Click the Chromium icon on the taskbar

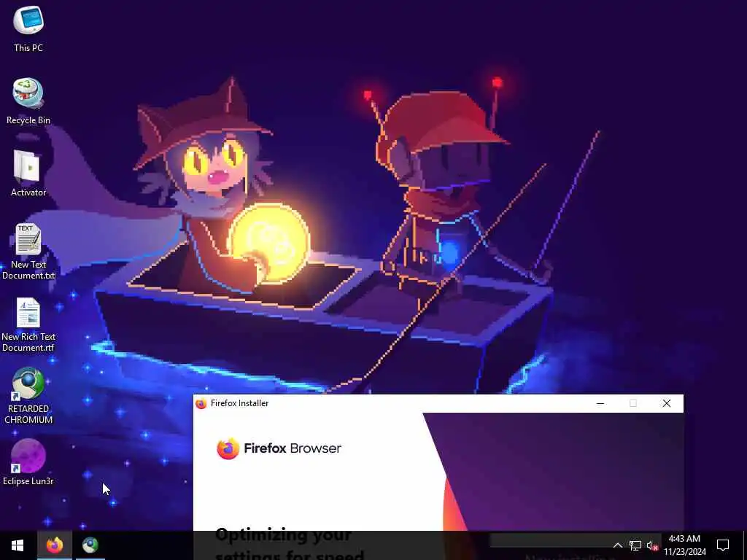[90, 545]
